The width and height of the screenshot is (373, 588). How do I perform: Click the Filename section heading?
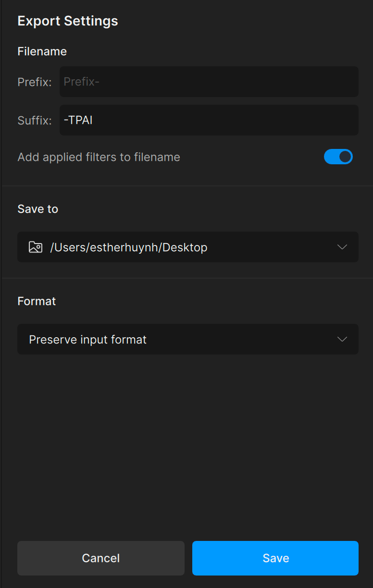point(42,51)
